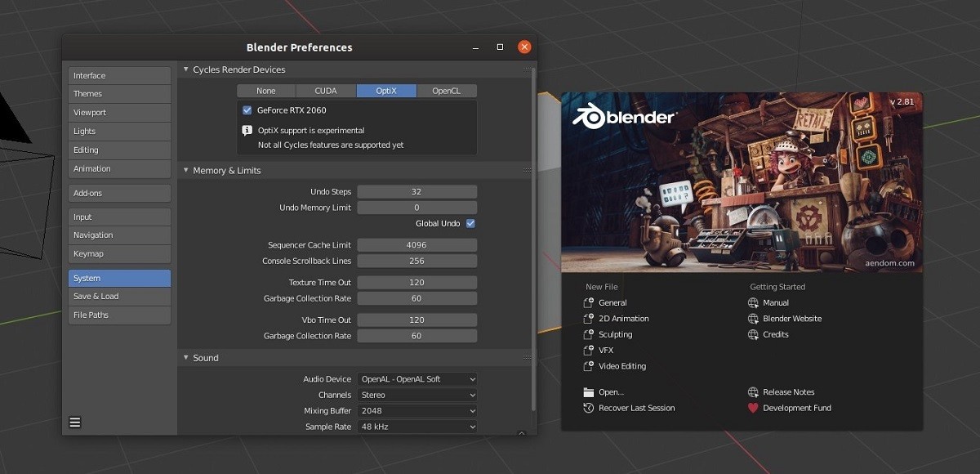Viewport: 980px width, 474px height.
Task: Click the Release Notes globe icon
Action: [x=753, y=392]
